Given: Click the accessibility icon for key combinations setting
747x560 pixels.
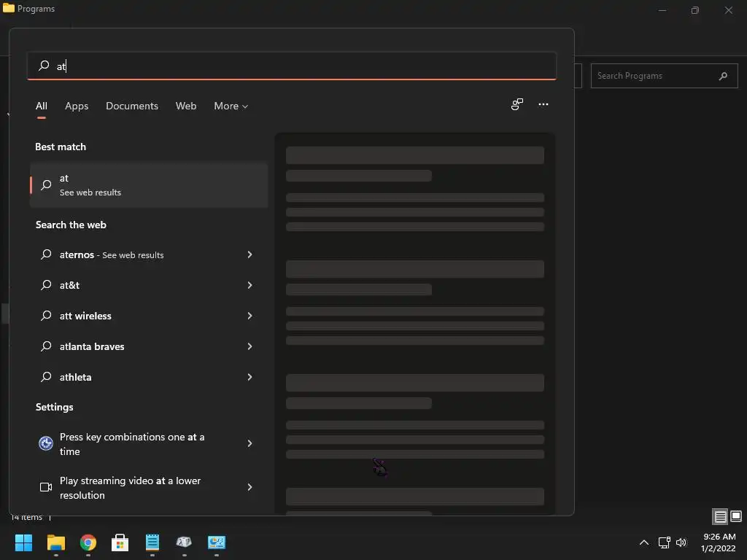Looking at the screenshot, I should point(46,443).
